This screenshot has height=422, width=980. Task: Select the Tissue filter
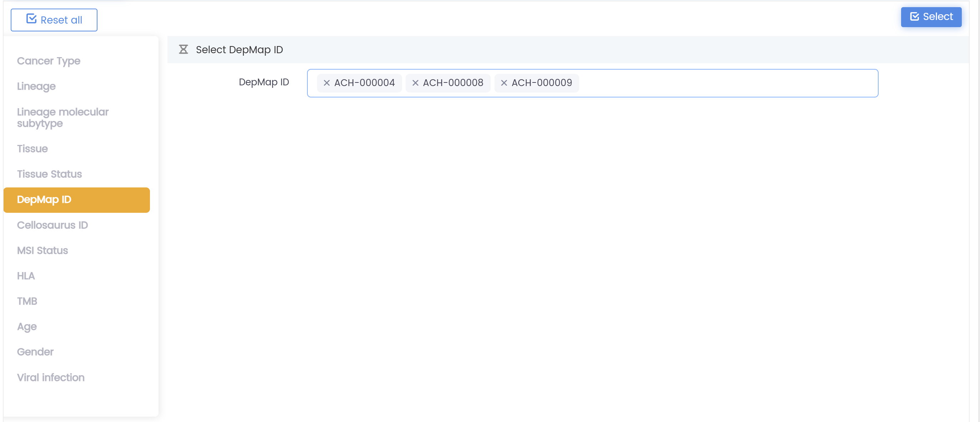point(32,149)
